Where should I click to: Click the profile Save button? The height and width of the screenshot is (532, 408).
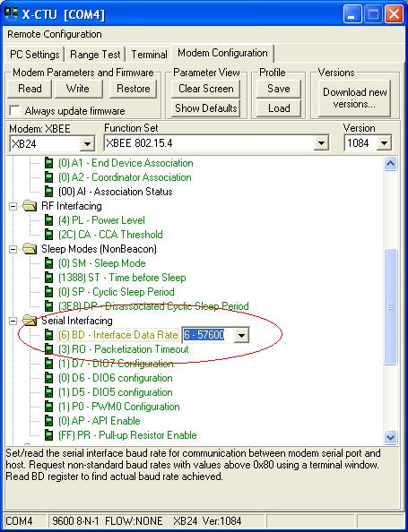[279, 89]
